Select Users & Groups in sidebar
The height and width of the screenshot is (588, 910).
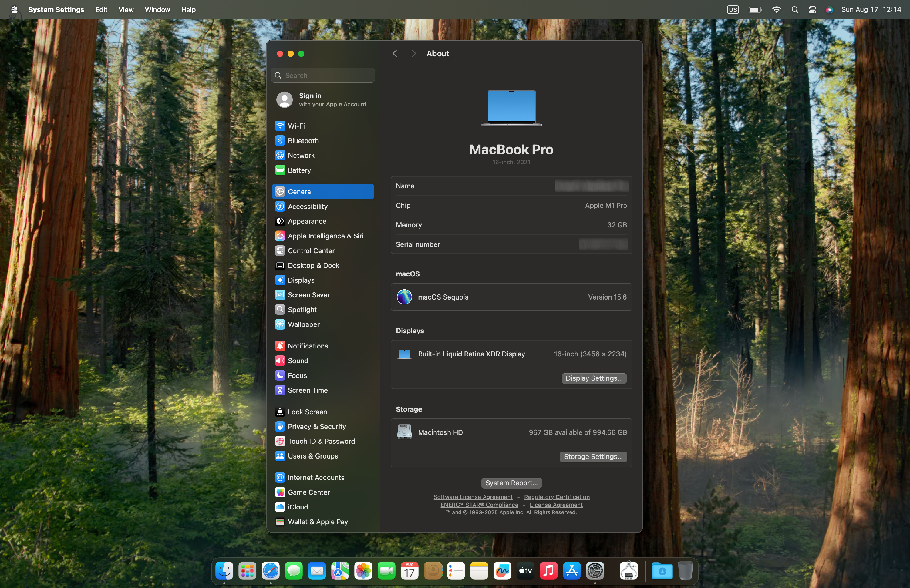point(323,456)
